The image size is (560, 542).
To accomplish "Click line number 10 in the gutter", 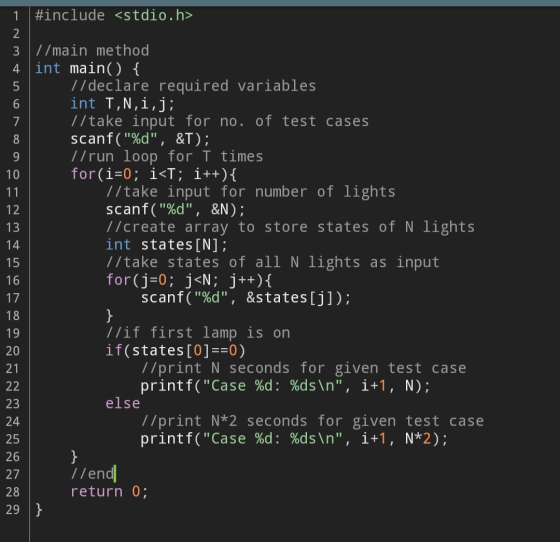I will click(13, 175).
